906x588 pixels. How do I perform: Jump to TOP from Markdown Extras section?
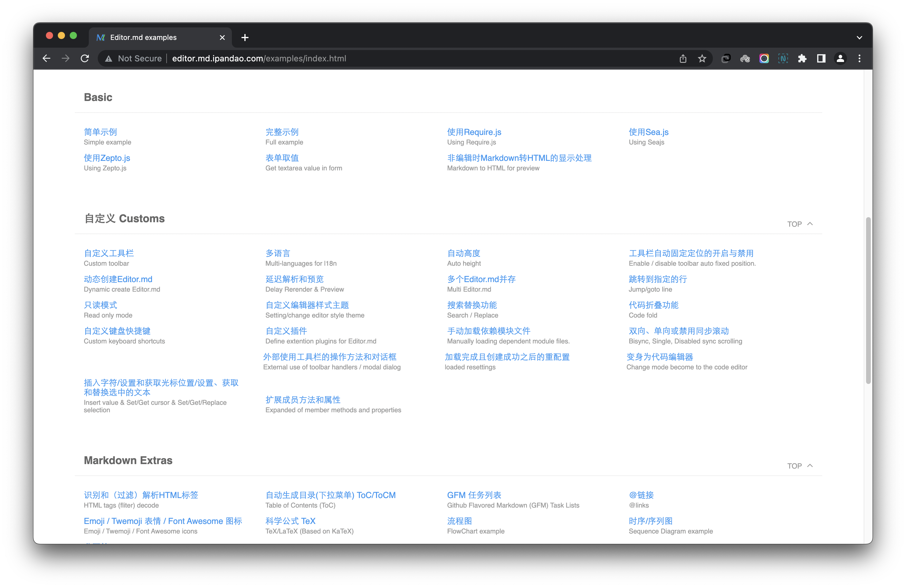coord(800,466)
